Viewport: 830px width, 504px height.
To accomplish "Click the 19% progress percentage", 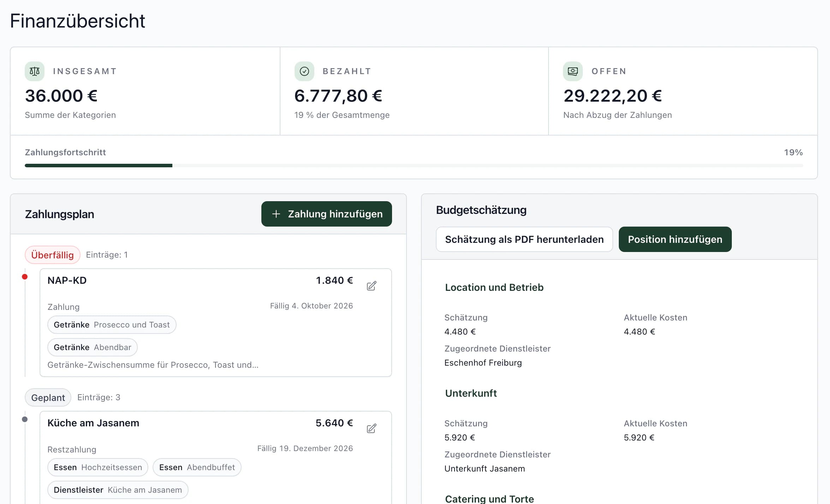I will coord(793,152).
